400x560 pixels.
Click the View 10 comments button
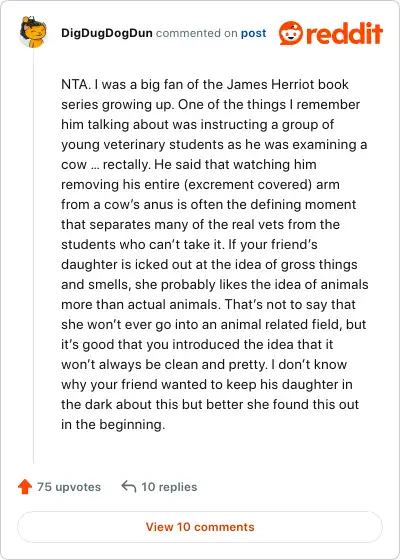click(200, 527)
